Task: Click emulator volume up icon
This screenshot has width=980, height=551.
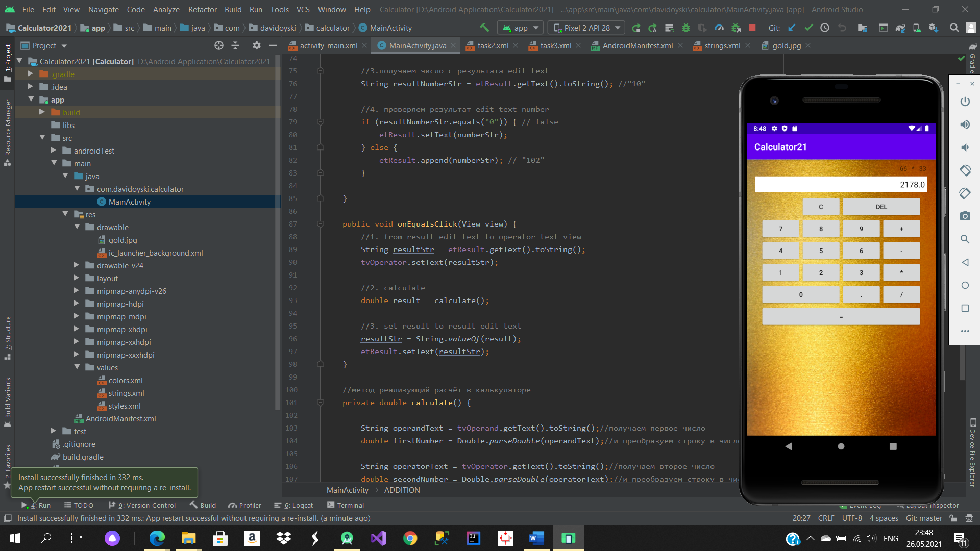Action: pyautogui.click(x=965, y=124)
